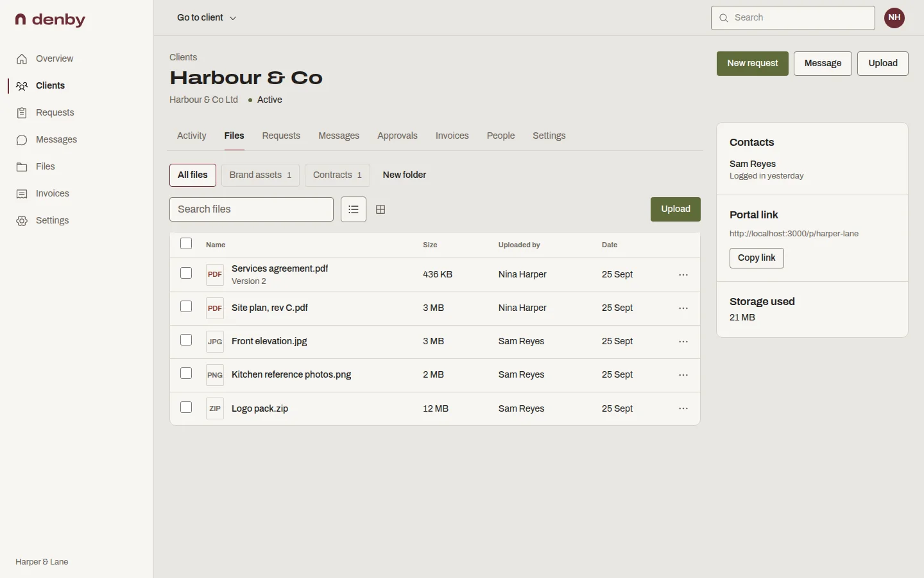Filter by Contracts folder
This screenshot has height=578, width=924.
[x=338, y=175]
